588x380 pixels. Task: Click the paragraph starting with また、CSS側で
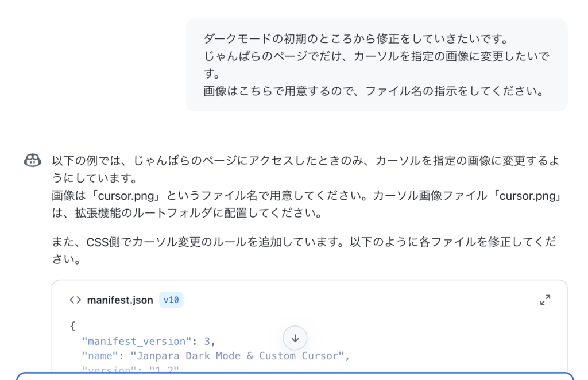pos(304,250)
